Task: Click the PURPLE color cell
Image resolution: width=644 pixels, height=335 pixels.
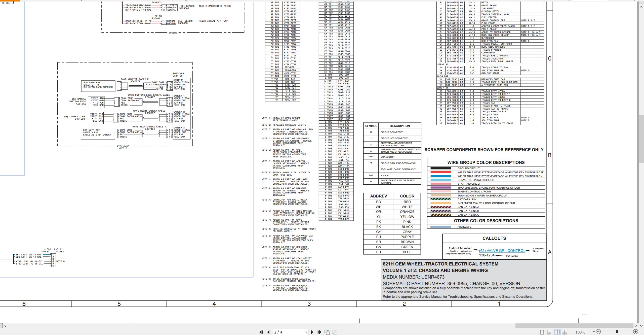Action: [407, 237]
